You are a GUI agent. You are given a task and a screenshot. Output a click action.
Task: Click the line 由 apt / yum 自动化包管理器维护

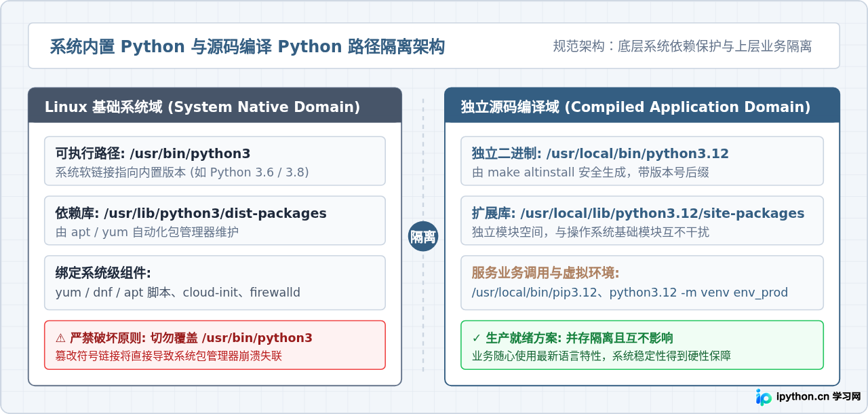click(147, 232)
